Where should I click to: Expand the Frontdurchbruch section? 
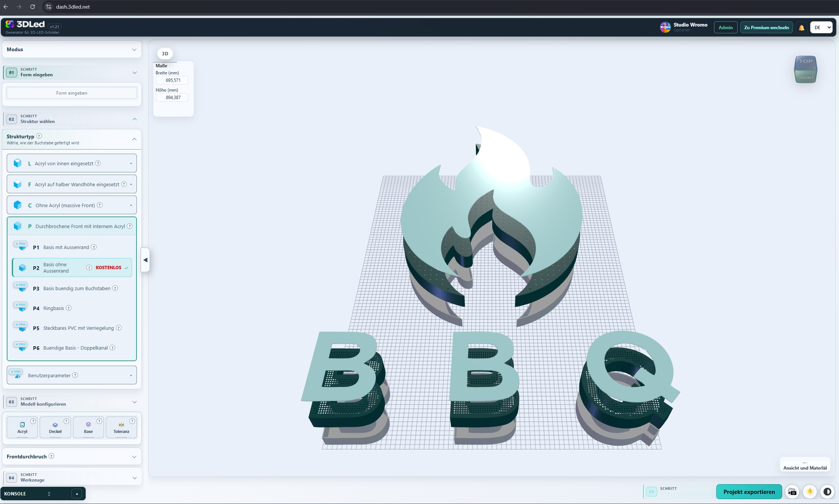pyautogui.click(x=72, y=457)
